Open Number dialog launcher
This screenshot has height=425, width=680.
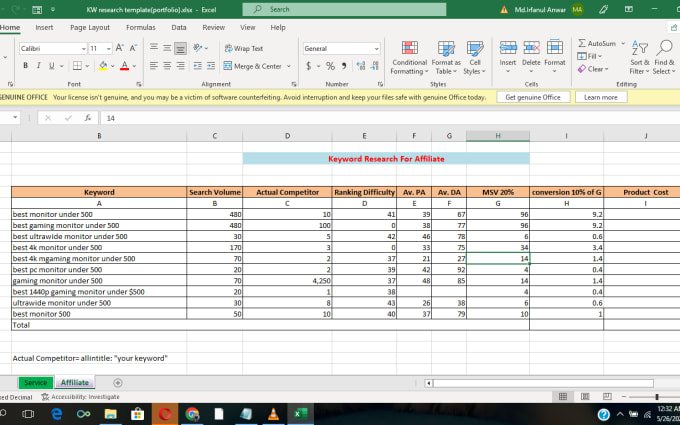[x=380, y=84]
